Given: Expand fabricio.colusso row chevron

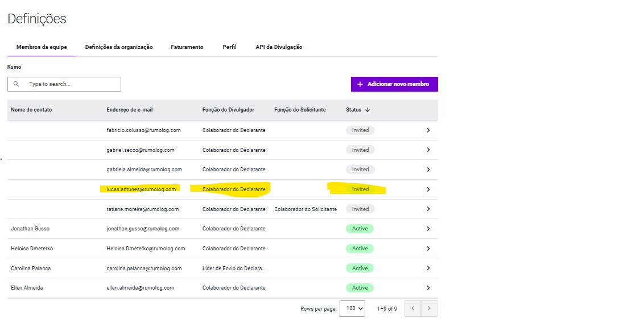Looking at the screenshot, I should [x=428, y=130].
